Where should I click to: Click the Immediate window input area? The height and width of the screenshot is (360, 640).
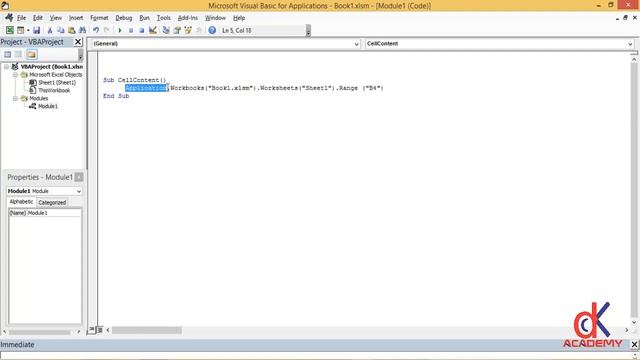click(315, 356)
